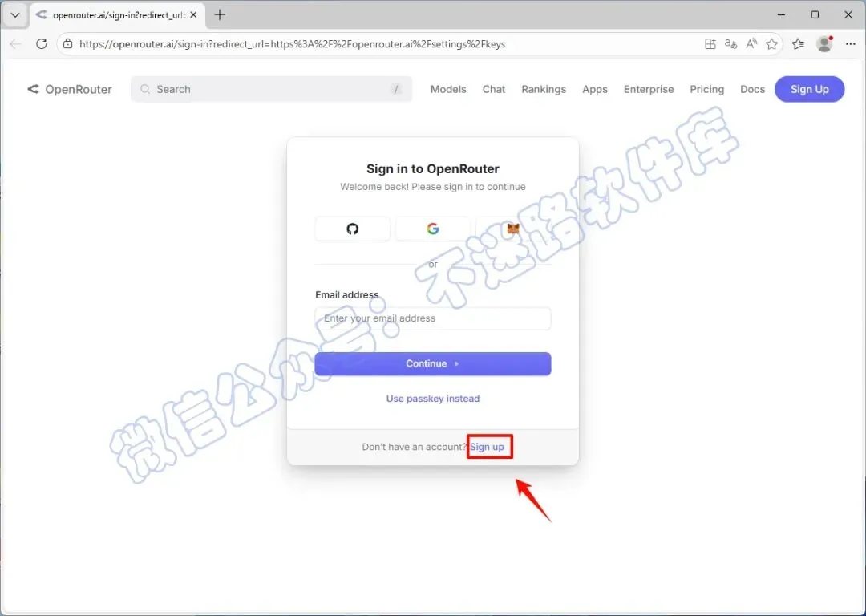Open the read aloud icon in address bar
This screenshot has width=866, height=616.
pos(751,44)
